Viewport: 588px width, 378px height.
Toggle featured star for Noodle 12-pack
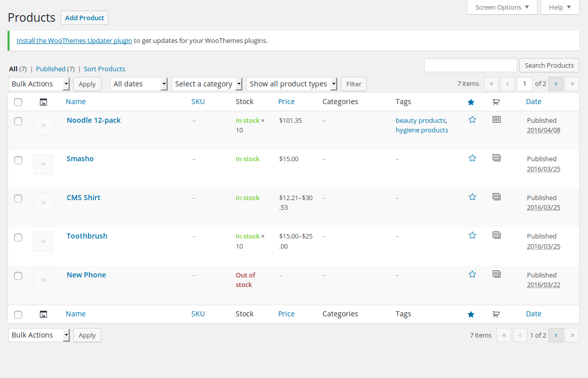(x=472, y=120)
